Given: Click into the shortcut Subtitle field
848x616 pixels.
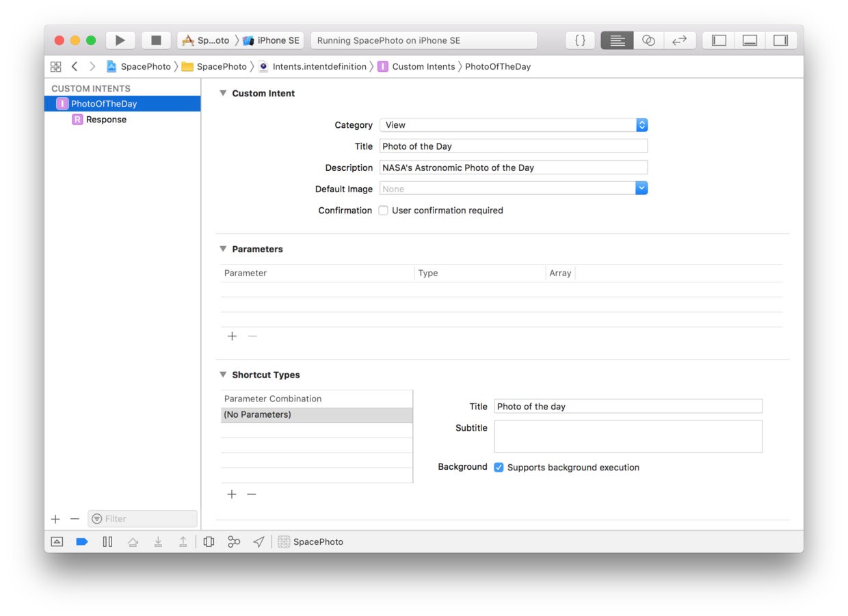Looking at the screenshot, I should [628, 436].
